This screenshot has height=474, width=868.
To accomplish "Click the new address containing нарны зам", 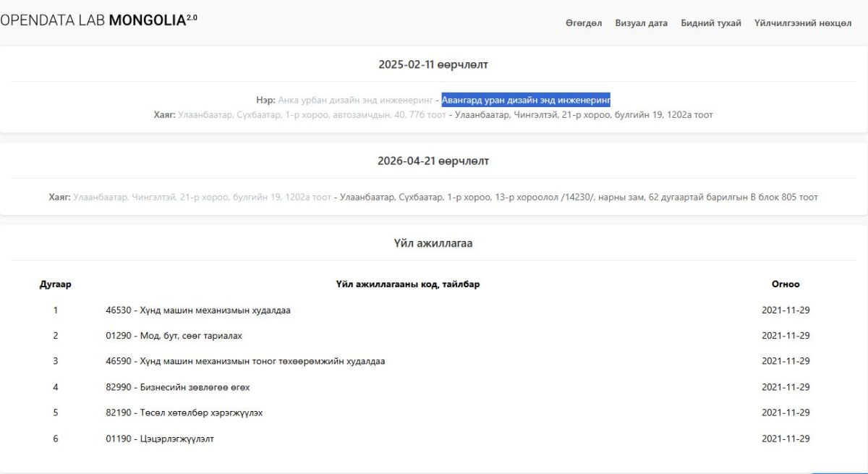I will coord(579,197).
